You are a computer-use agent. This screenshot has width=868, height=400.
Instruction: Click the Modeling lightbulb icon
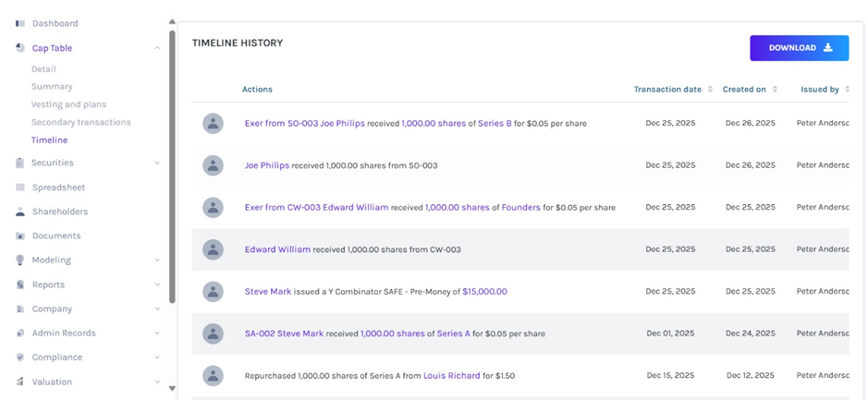[x=20, y=261]
